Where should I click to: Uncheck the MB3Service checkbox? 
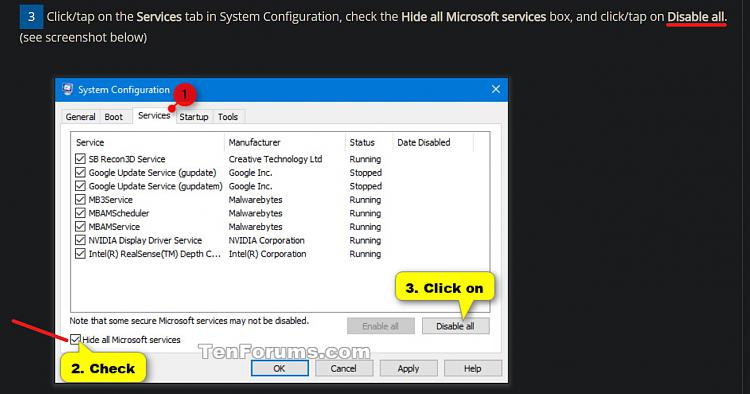80,199
